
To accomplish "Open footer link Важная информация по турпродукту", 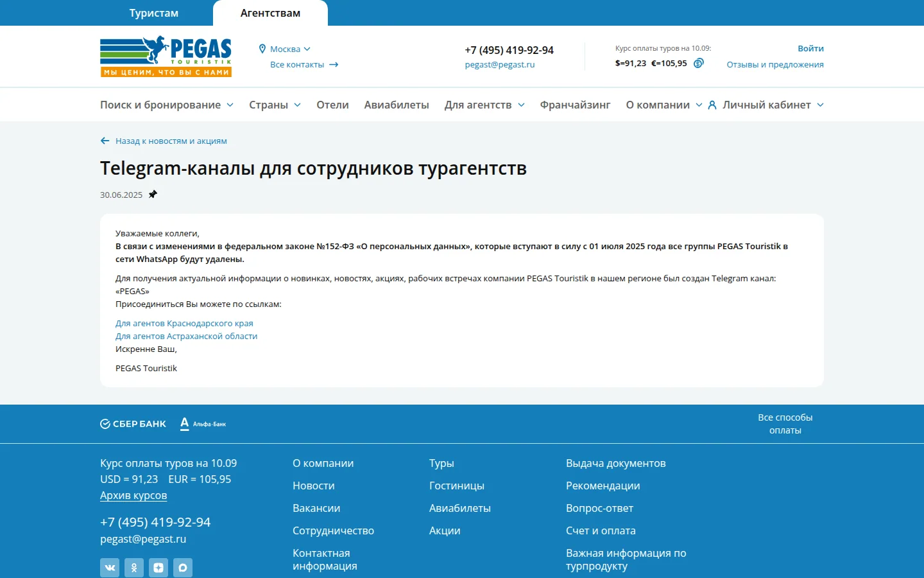I will click(x=626, y=559).
